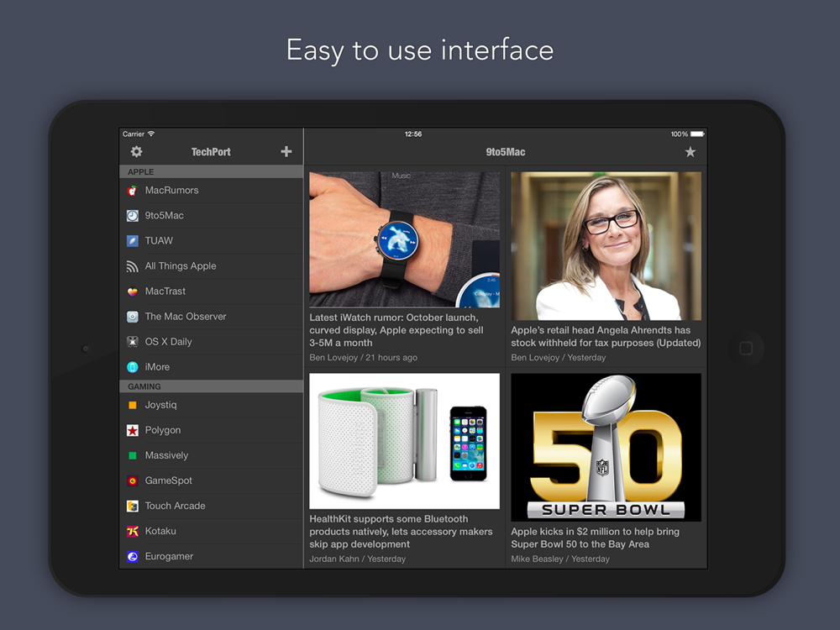Tap the Kotaku feed icon
This screenshot has width=840, height=630.
(133, 531)
